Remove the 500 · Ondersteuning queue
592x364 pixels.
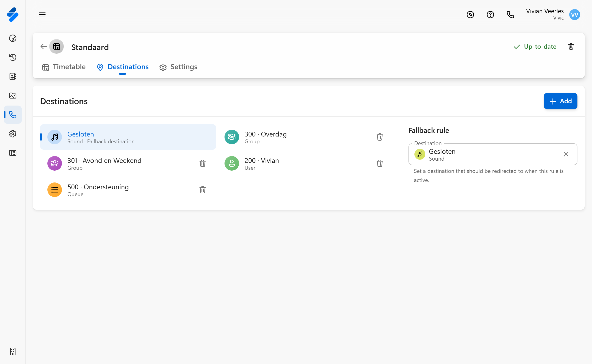coord(202,190)
